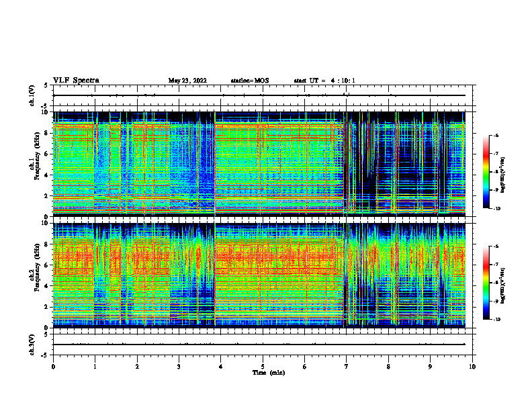
Task: Click the start UT = 4:10:1 label
Action: (324, 81)
